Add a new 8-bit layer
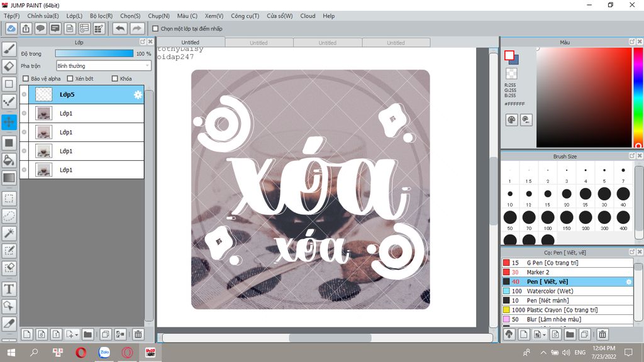 (42, 334)
